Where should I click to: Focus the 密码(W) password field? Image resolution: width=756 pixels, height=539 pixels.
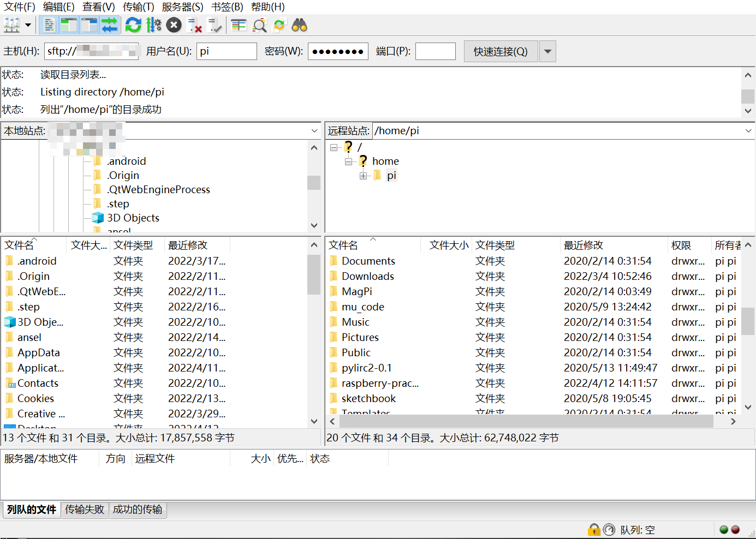338,51
